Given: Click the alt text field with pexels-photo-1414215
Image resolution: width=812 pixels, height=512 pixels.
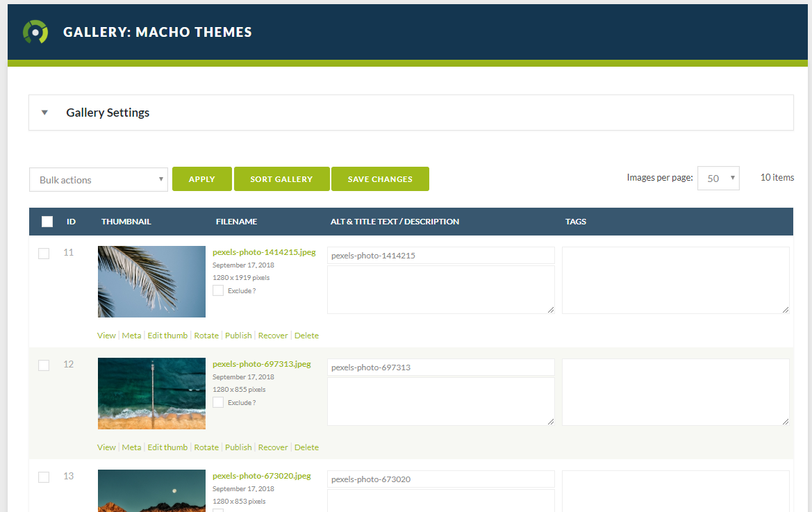Looking at the screenshot, I should coord(441,255).
